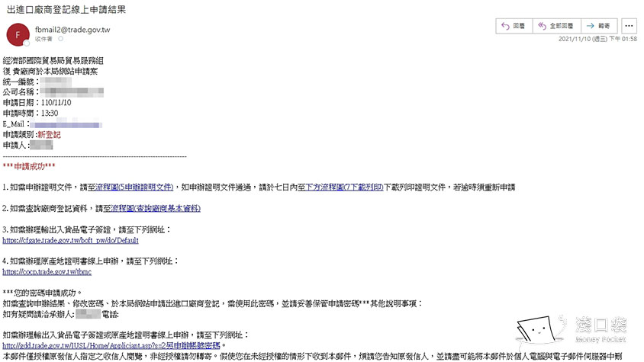Click the presence status circle beside 收件者
The height and width of the screenshot is (362, 644).
tap(60, 39)
